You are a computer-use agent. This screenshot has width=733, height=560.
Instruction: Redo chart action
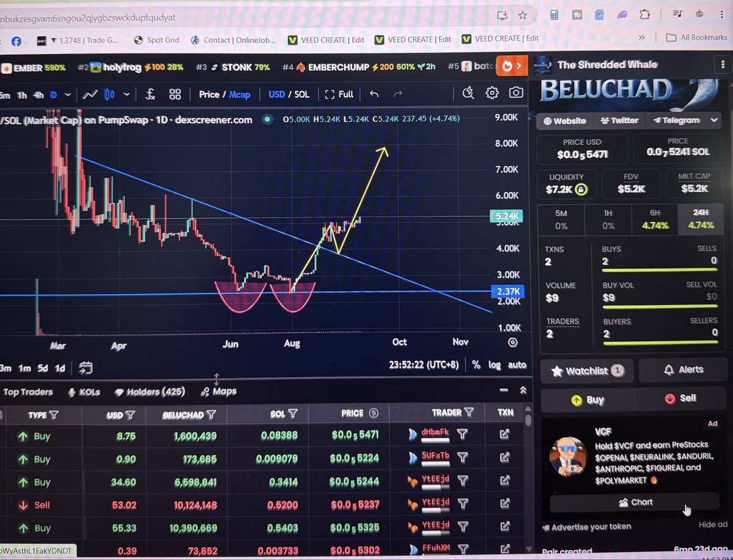click(x=398, y=94)
